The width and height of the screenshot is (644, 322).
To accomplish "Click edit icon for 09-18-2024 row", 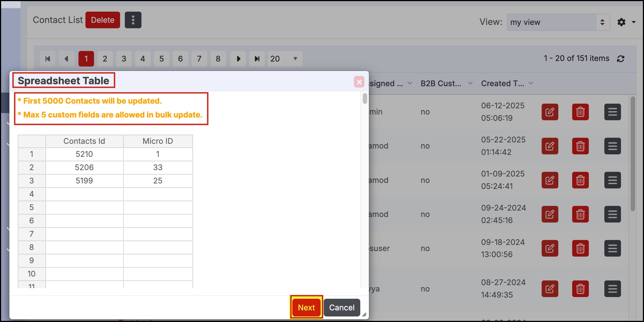I will (x=550, y=248).
